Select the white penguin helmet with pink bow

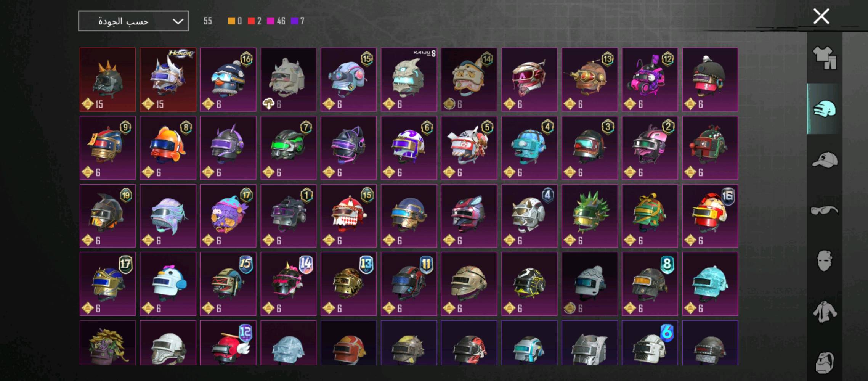pyautogui.click(x=168, y=284)
